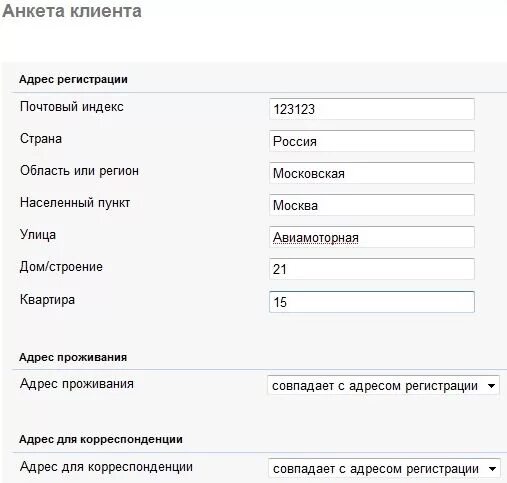The image size is (507, 483).
Task: Click the Область или регион label
Action: pos(79,171)
